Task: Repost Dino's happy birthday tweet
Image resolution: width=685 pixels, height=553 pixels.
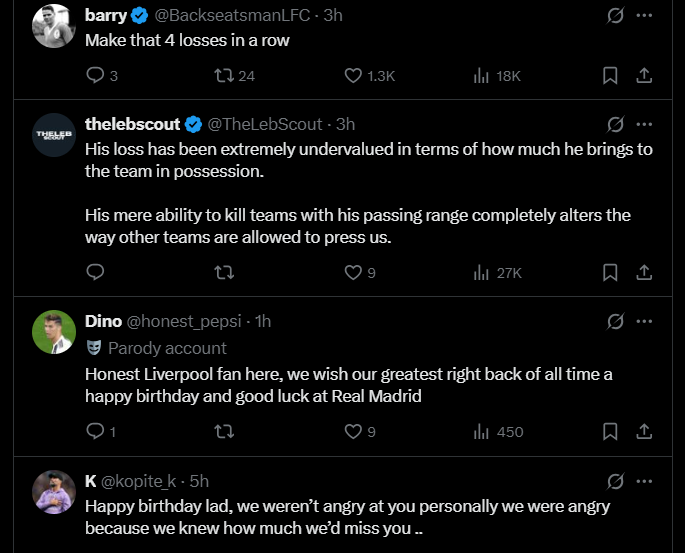Action: [225, 432]
